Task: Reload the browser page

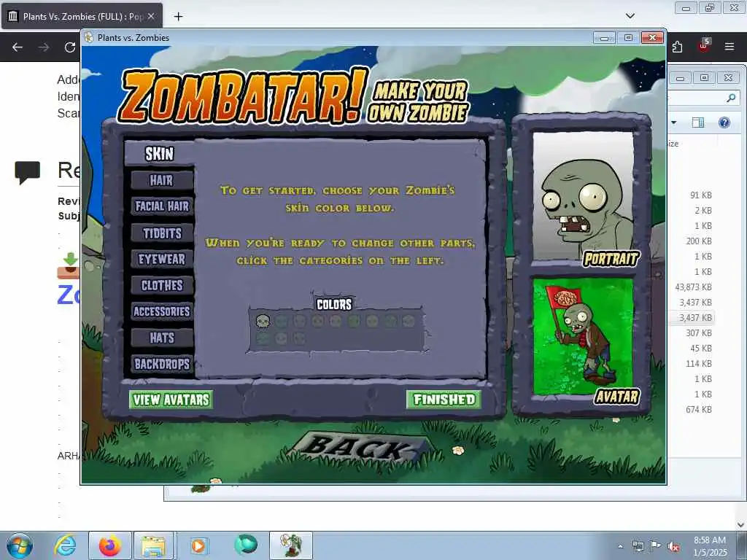Action: [x=70, y=47]
